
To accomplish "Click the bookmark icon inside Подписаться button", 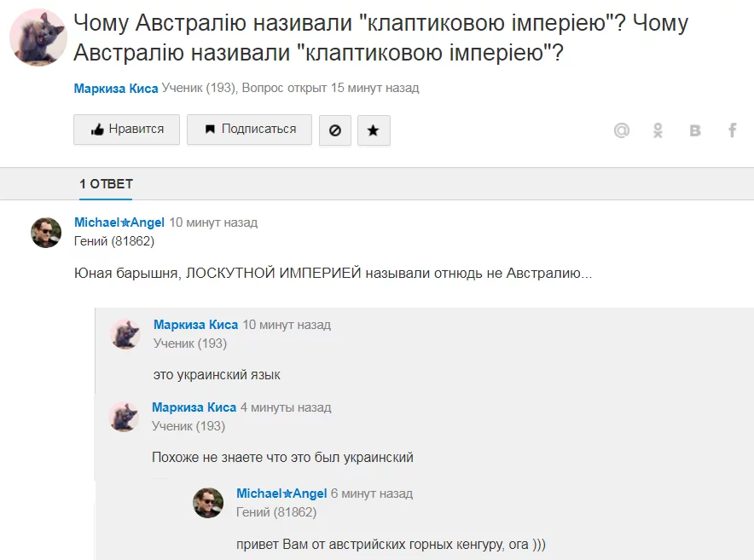I will [210, 129].
